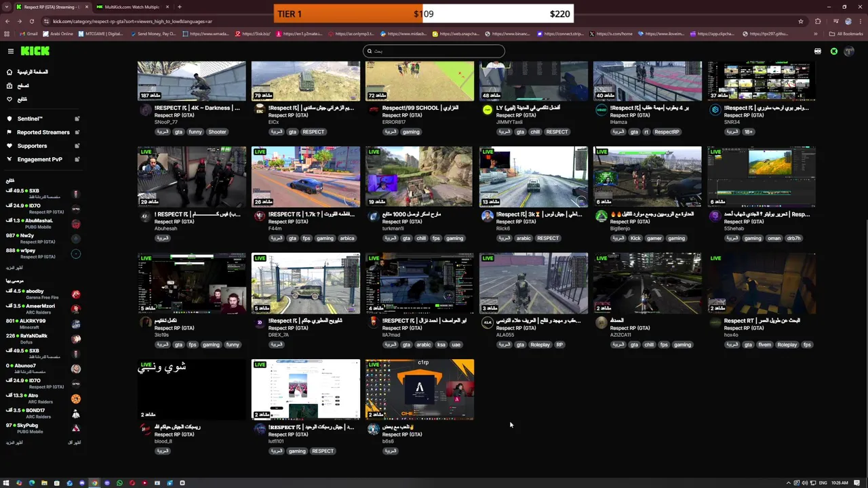Screen dimensions: 868x488
Task: Bookmark this page with star icon
Action: (x=801, y=21)
